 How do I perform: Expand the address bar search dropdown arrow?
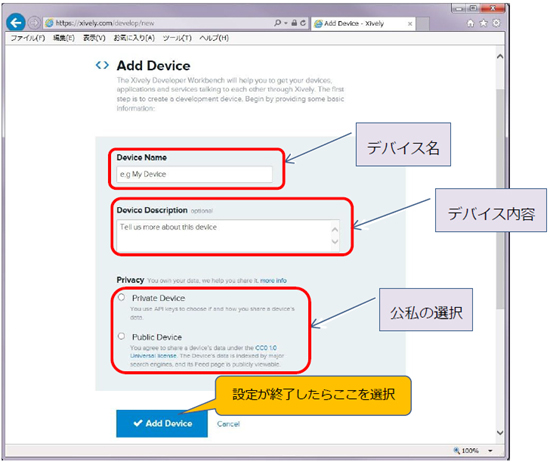[286, 23]
